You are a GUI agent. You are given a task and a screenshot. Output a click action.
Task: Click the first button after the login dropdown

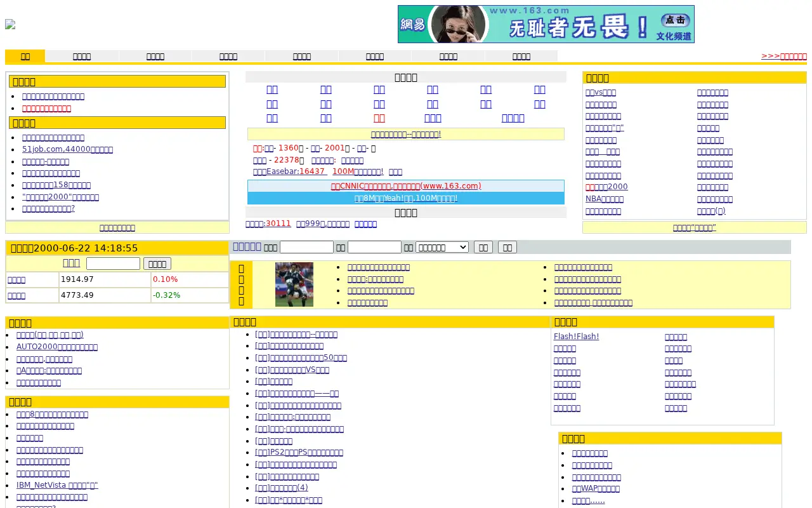click(483, 247)
